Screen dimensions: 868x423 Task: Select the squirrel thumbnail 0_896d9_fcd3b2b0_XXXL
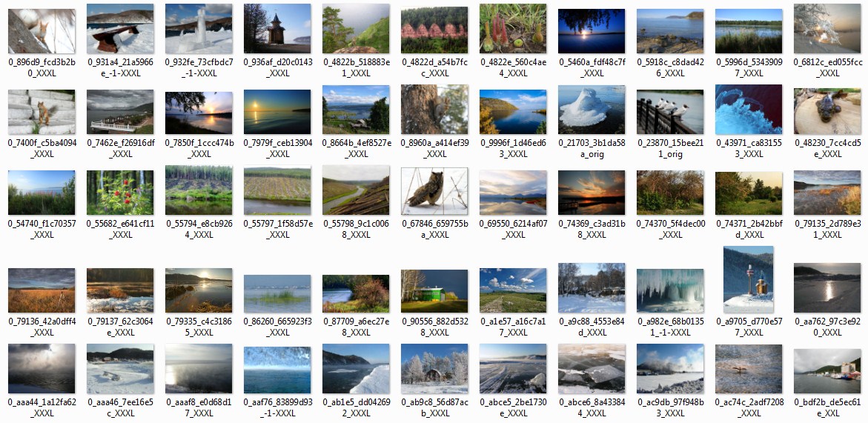(42, 30)
